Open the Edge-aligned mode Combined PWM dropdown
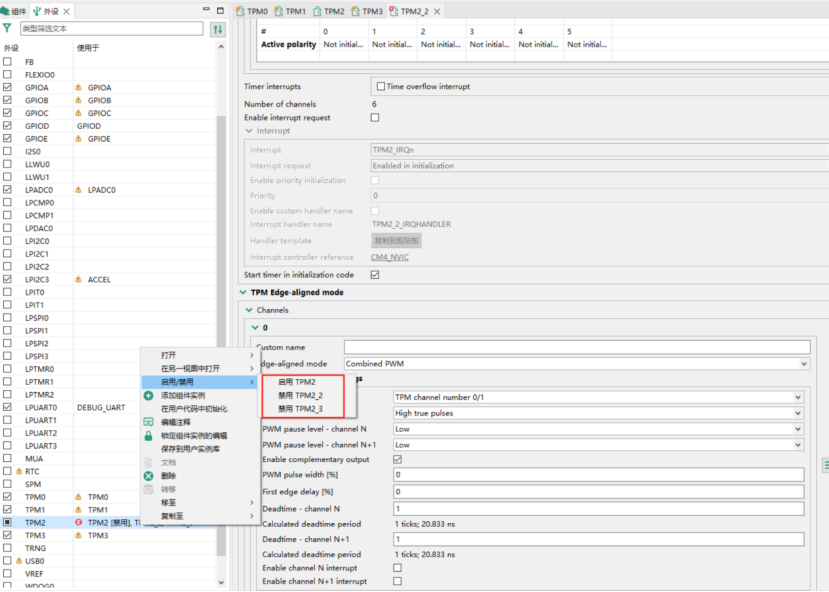The image size is (829, 592). click(575, 364)
